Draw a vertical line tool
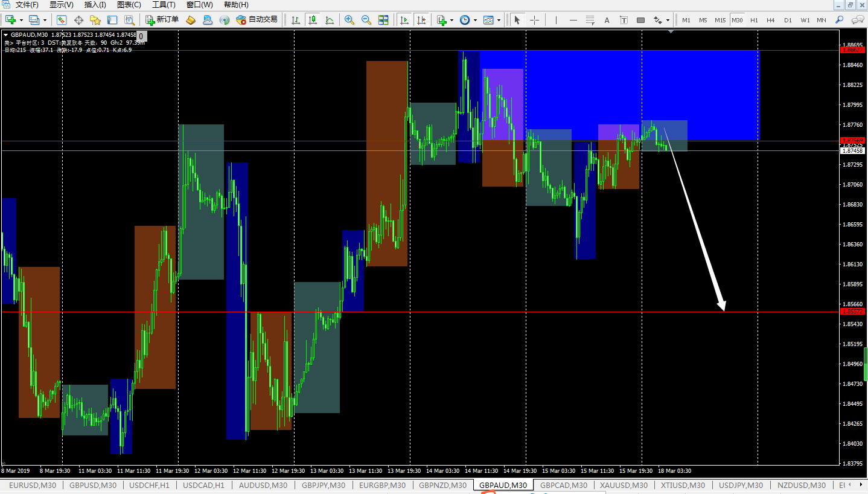Image resolution: width=868 pixels, height=494 pixels. click(x=557, y=20)
